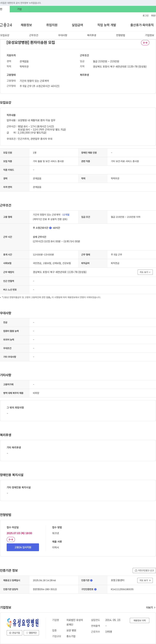Open the 출산휴가·육아휴직 menu
156x644 pixels.
[x=142, y=25]
